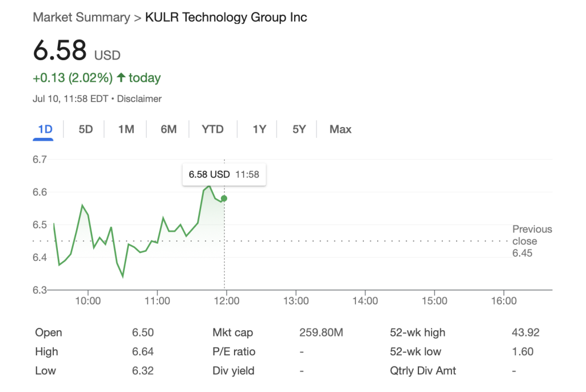Click the Mkt cap value 259.80M
Image resolution: width=586 pixels, height=392 pixels.
point(321,332)
